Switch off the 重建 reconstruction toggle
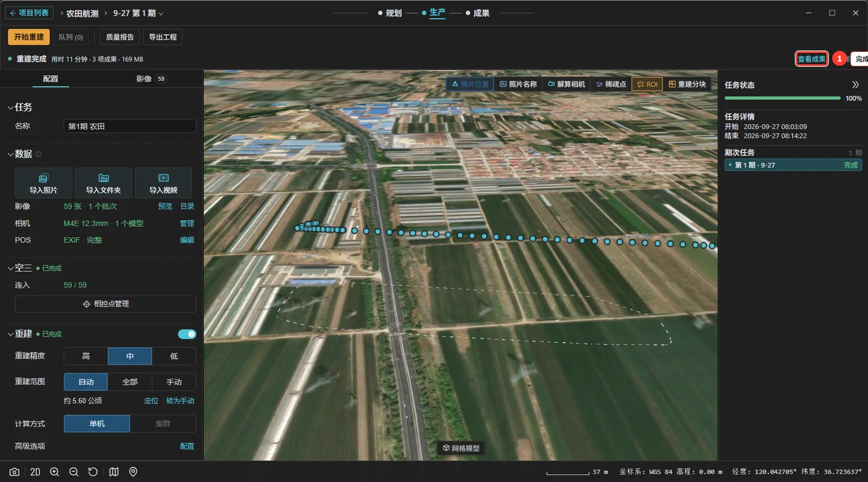This screenshot has width=868, height=482. pos(187,334)
